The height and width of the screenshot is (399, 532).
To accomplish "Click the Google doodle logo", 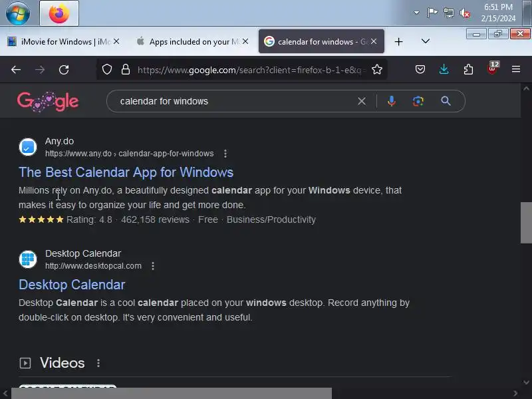I will [48, 101].
